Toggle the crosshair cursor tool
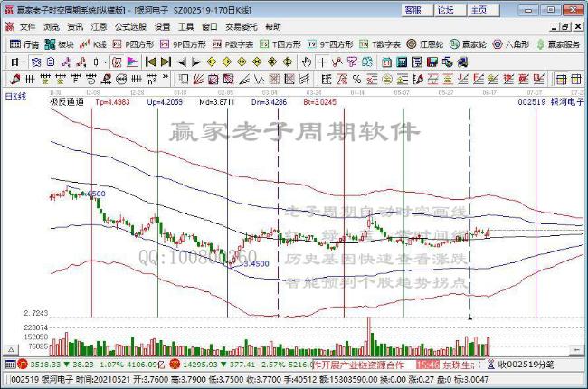588x389 pixels. coord(322,62)
